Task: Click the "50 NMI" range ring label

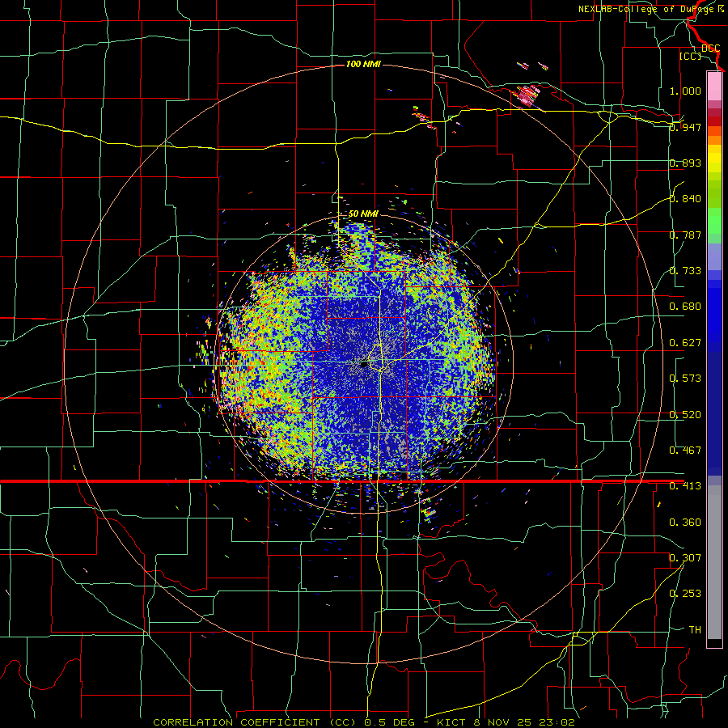Action: [363, 214]
